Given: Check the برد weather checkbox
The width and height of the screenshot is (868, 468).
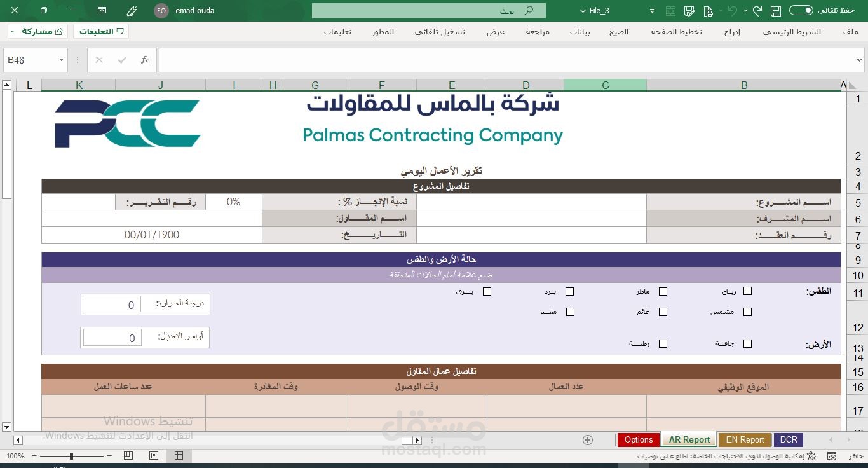Looking at the screenshot, I should click(569, 291).
